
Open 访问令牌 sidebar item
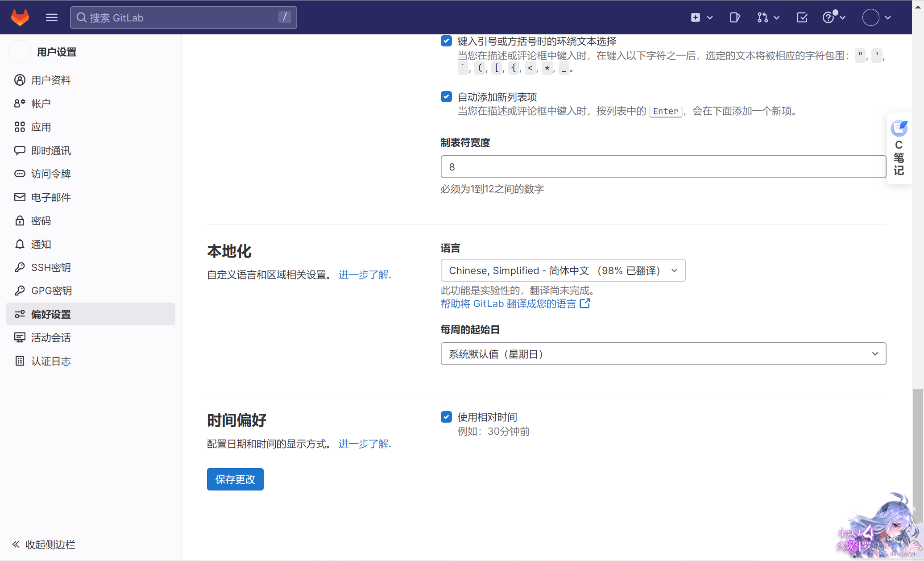[x=51, y=174]
